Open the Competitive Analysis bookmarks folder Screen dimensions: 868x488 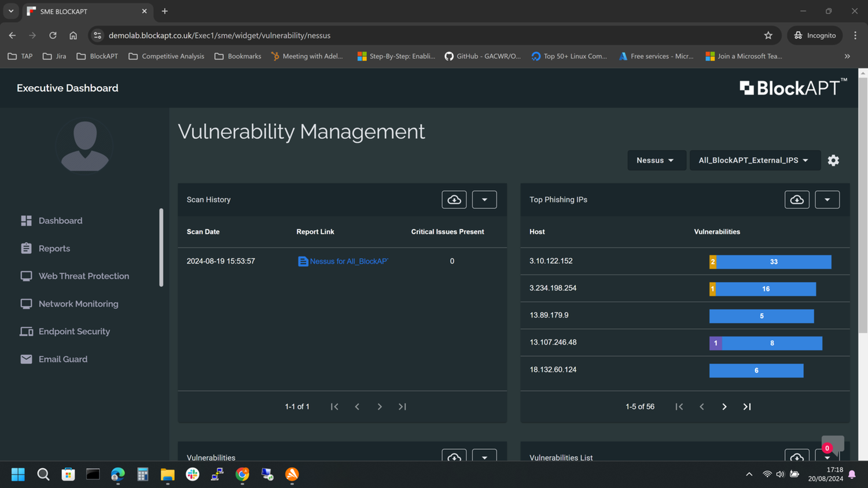pyautogui.click(x=167, y=56)
